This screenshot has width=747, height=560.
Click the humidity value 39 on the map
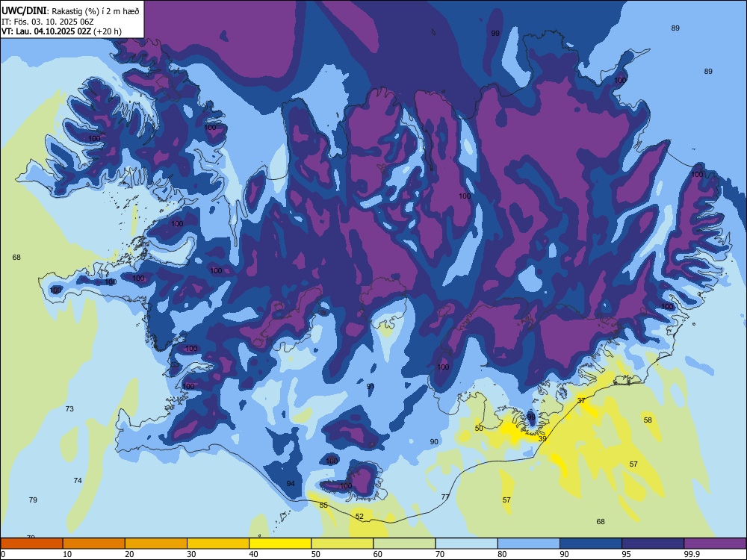tap(542, 438)
